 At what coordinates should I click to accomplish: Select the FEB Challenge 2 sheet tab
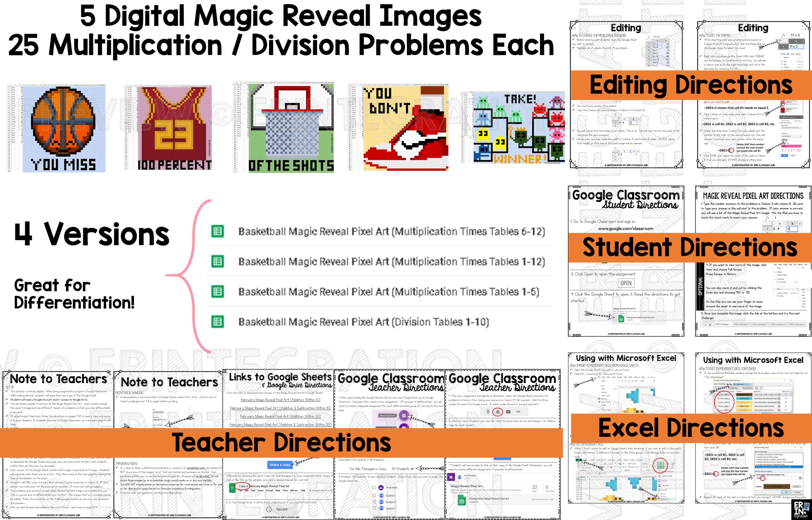click(742, 324)
